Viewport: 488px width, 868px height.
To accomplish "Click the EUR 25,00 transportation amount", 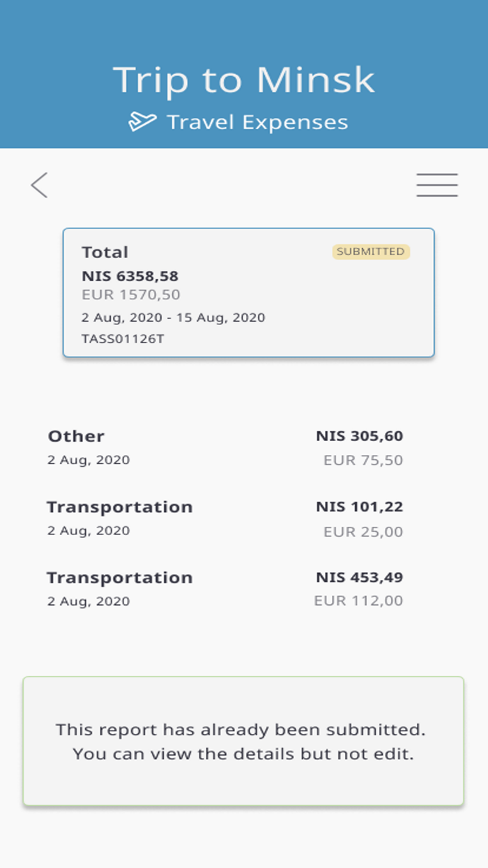I will coord(363,531).
